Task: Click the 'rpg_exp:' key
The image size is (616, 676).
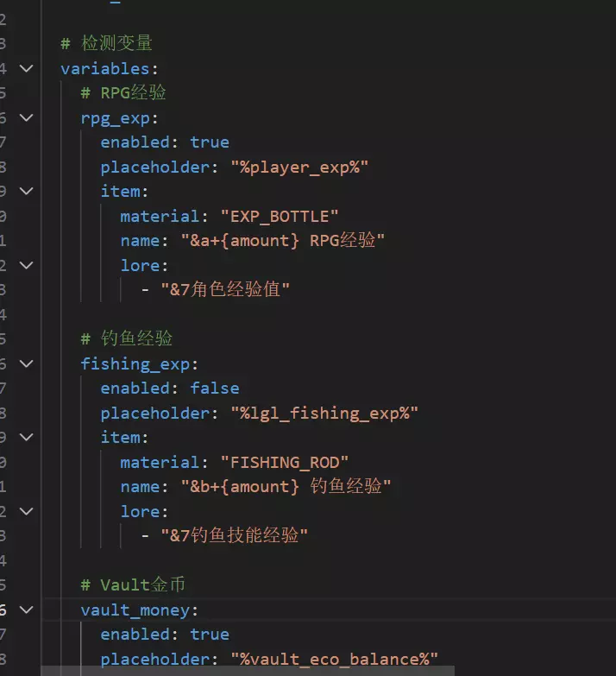Action: 119,118
